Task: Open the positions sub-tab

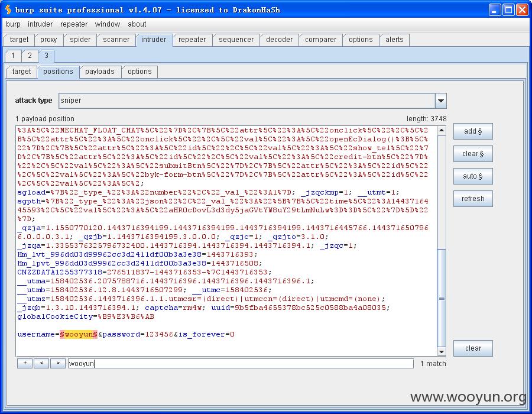Action: click(58, 72)
